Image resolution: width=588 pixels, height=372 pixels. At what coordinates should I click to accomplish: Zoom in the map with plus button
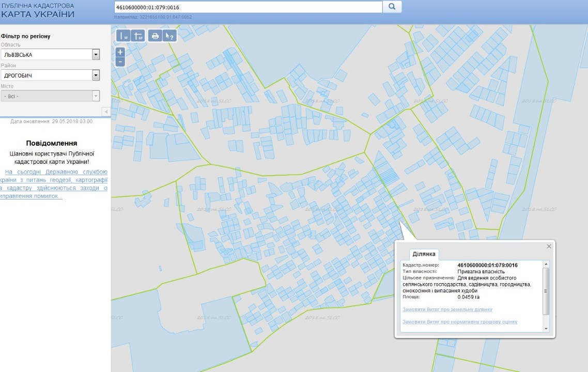tap(120, 52)
